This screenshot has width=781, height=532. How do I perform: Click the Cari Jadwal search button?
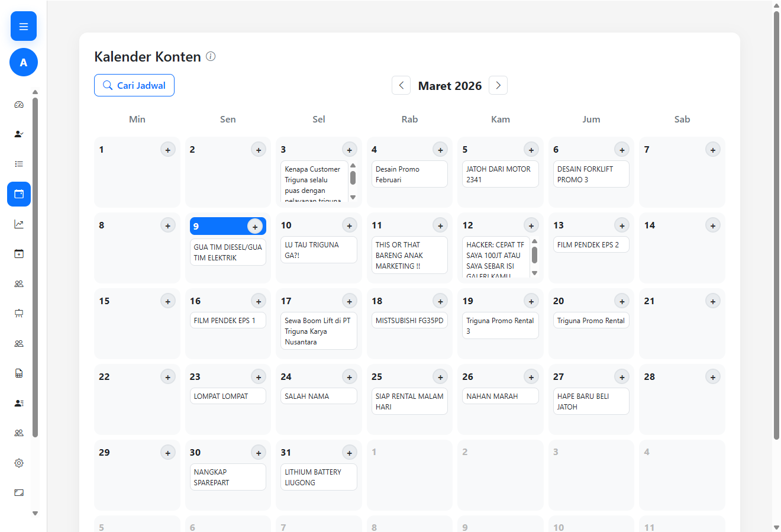click(134, 85)
